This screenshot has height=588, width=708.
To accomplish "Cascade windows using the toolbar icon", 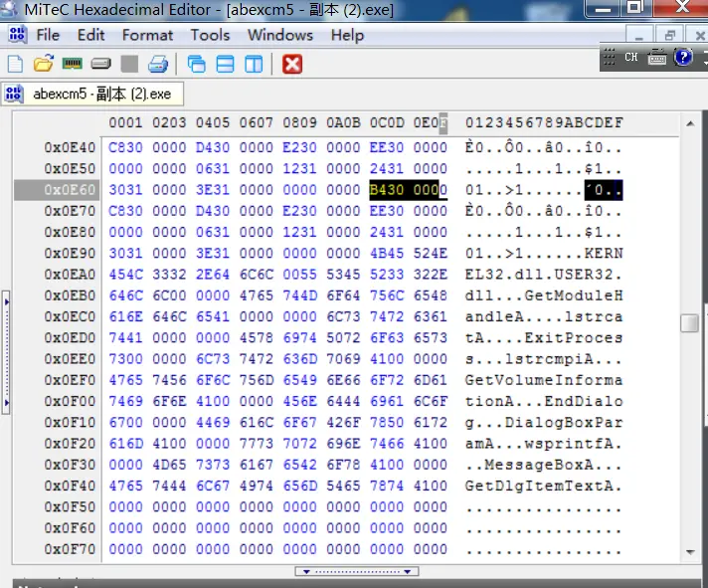I will pyautogui.click(x=197, y=65).
